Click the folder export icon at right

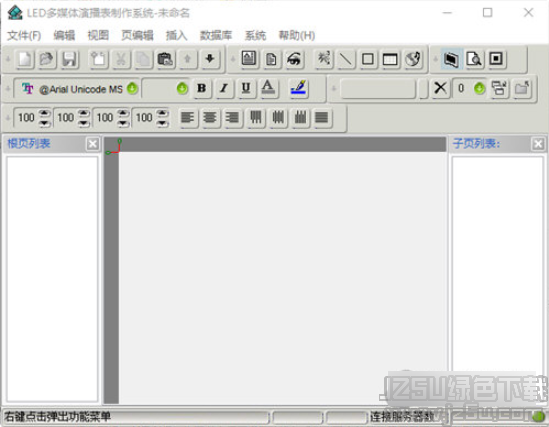[522, 88]
